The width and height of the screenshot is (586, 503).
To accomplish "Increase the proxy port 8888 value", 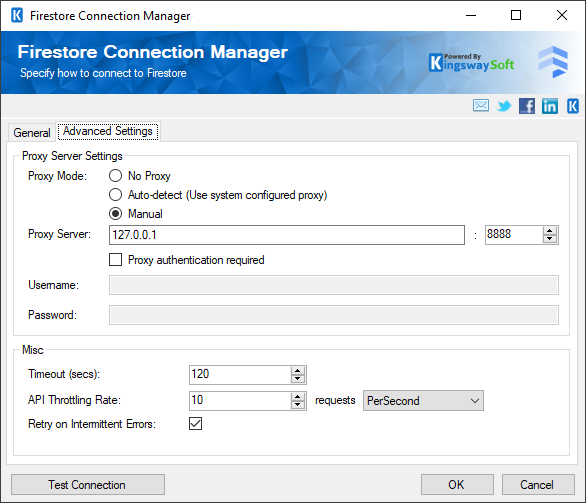I will pos(549,231).
